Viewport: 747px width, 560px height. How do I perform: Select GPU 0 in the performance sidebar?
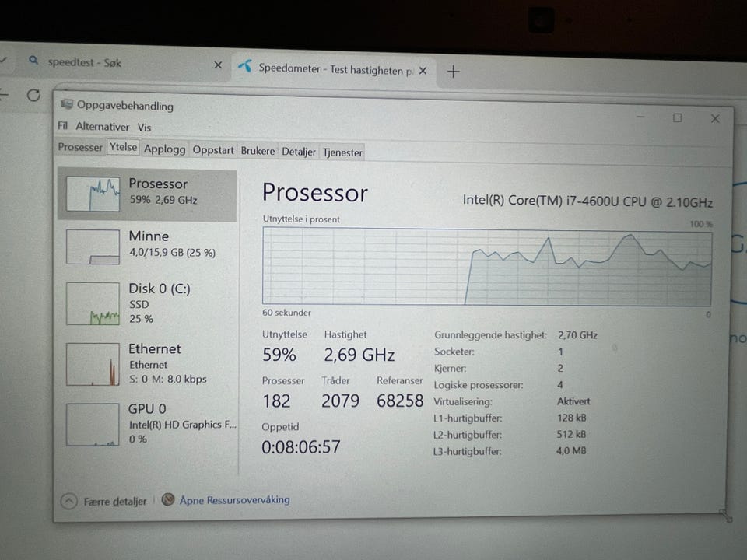pyautogui.click(x=147, y=423)
